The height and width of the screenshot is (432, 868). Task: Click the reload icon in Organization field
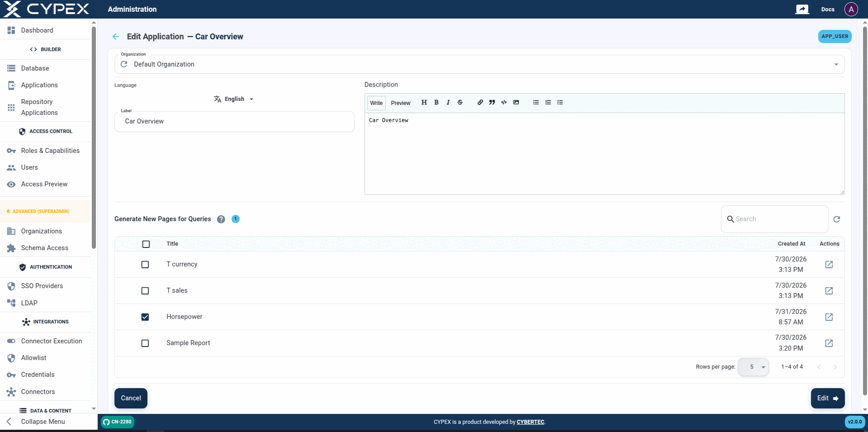[124, 64]
